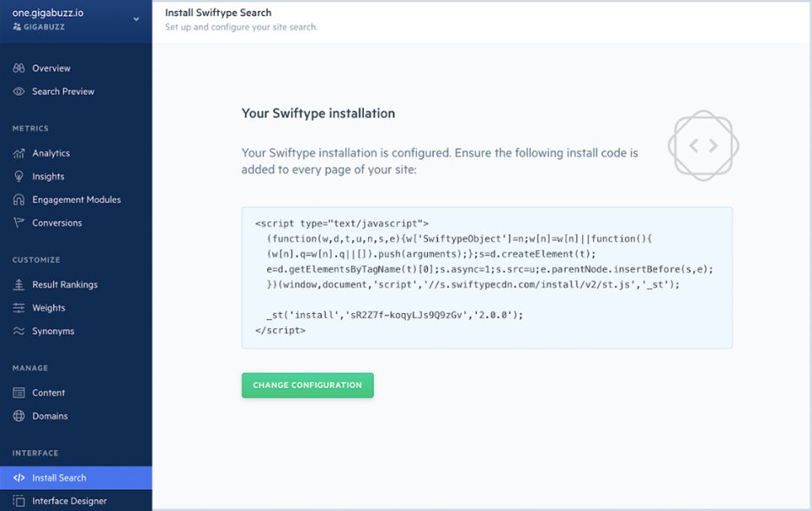
Task: Open Result Rankings menu item
Action: click(64, 284)
